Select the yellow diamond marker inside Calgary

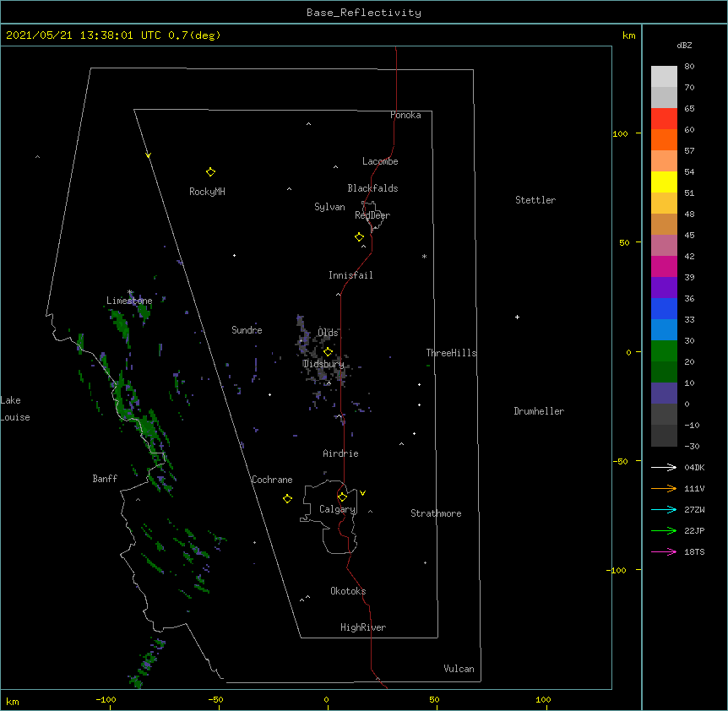342,497
